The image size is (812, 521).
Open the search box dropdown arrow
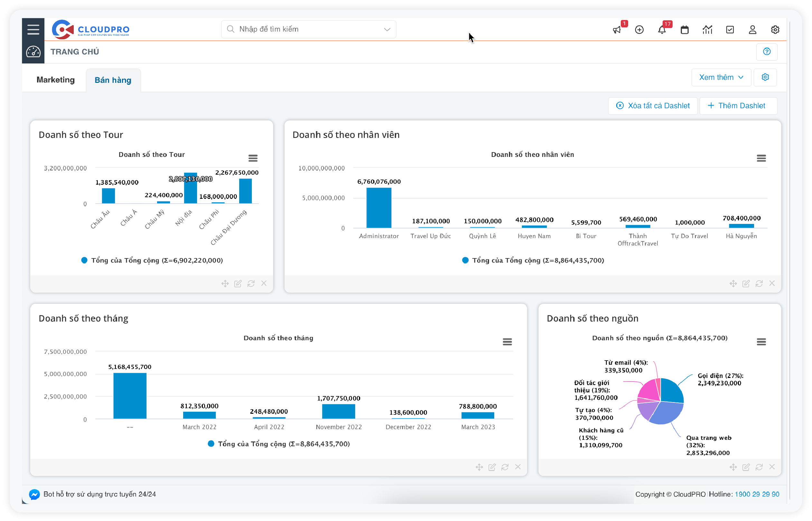387,29
